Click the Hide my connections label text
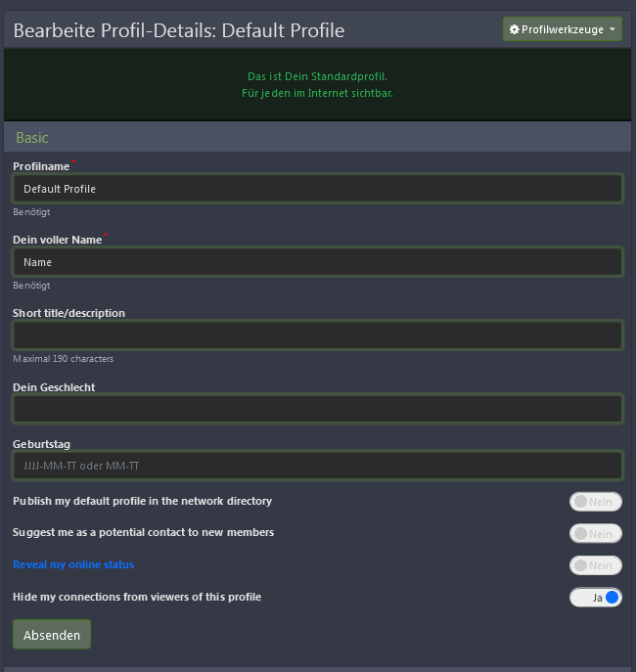636x672 pixels. pyautogui.click(x=137, y=597)
